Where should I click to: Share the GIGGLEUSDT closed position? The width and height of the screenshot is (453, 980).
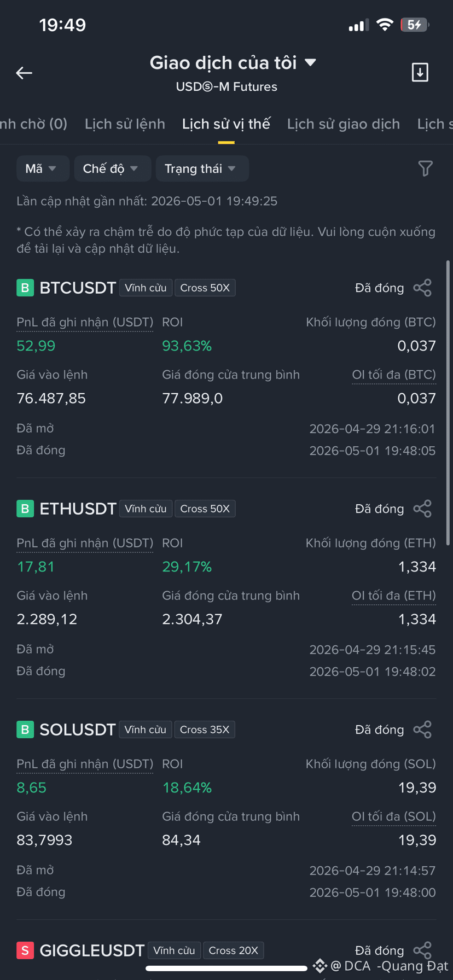422,950
